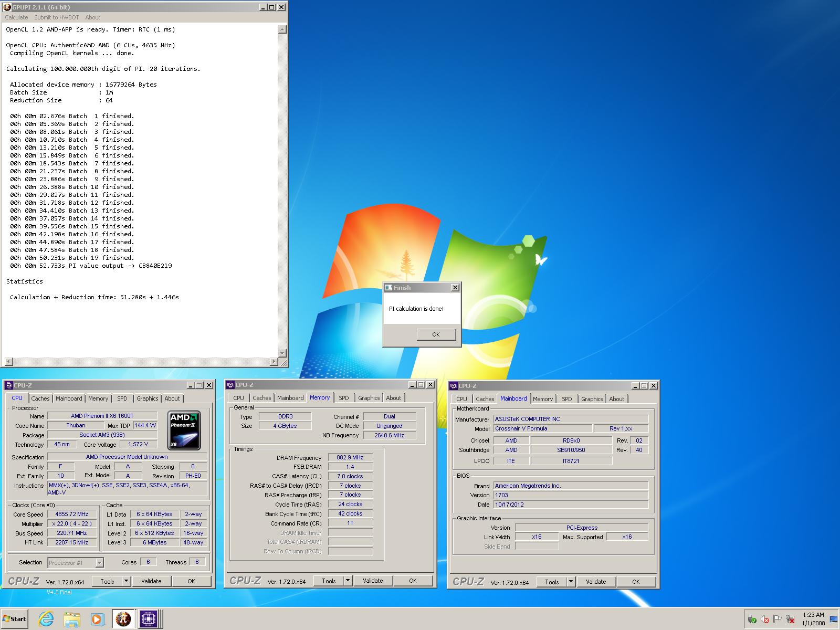Viewport: 840px width, 630px height.
Task: Launch Windows Media Player from the taskbar
Action: [x=97, y=619]
